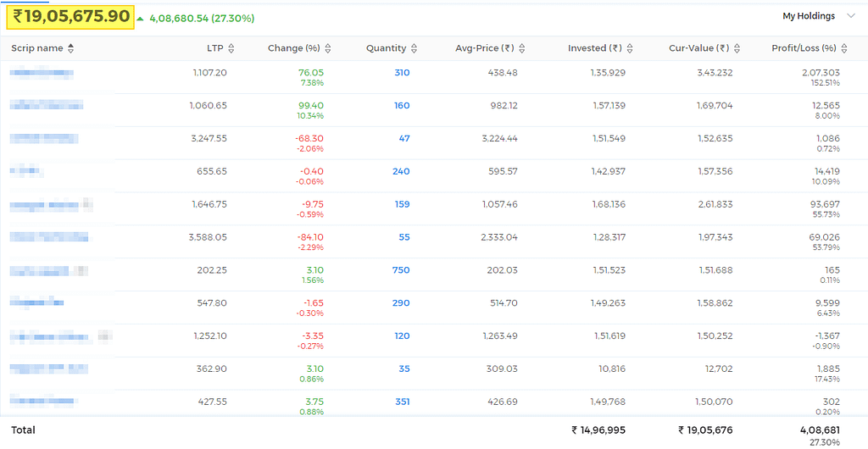Select the first blurred scrip name
This screenshot has width=868, height=449.
42,73
